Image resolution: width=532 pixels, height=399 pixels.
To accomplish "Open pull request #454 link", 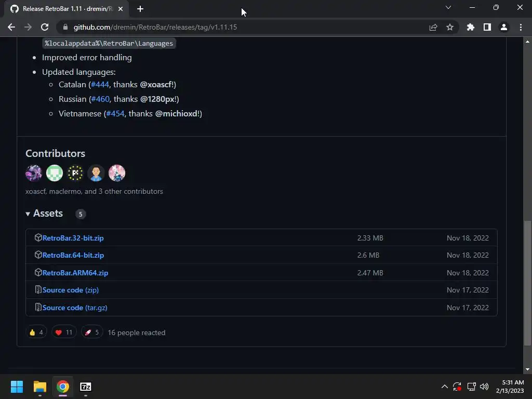I will click(115, 114).
